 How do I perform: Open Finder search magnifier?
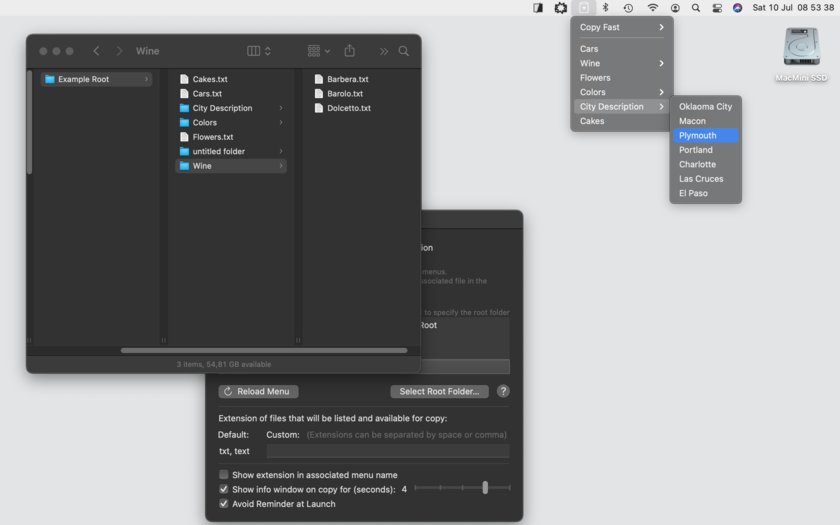(x=403, y=51)
